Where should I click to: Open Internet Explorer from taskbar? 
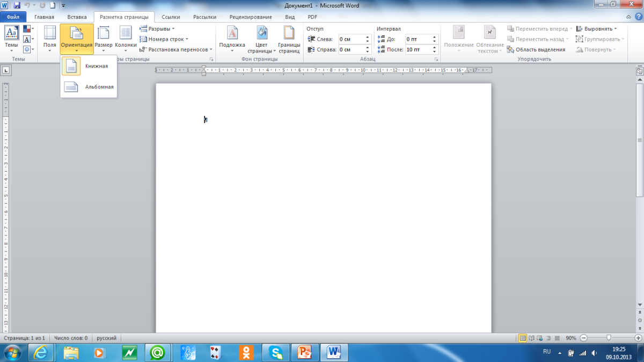pyautogui.click(x=42, y=352)
